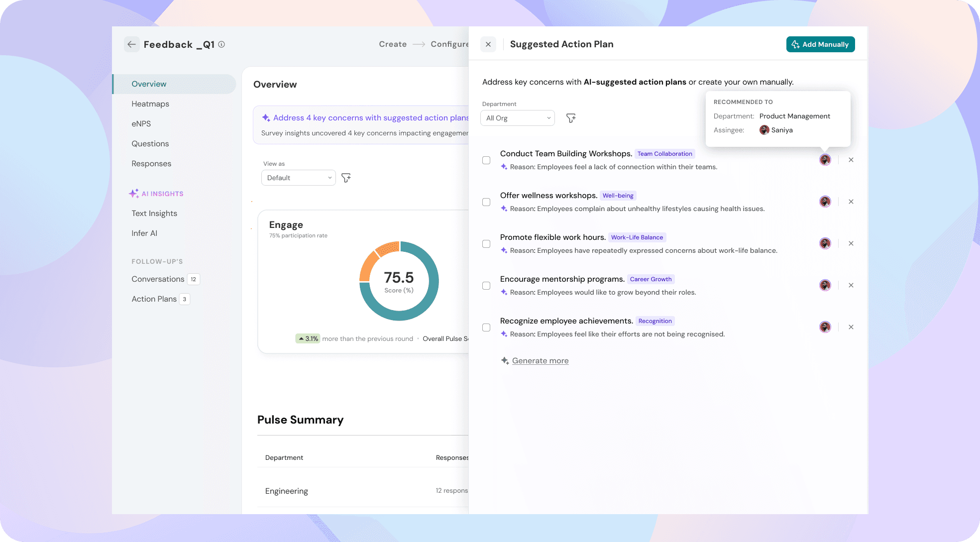The height and width of the screenshot is (542, 980).
Task: Click assignee avatar for Promote flexible work hours
Action: pyautogui.click(x=825, y=243)
